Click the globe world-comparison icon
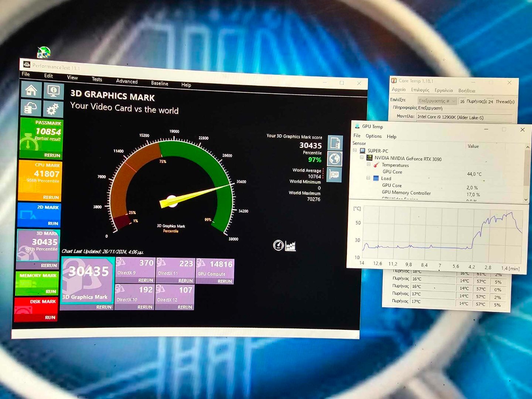 tap(334, 159)
